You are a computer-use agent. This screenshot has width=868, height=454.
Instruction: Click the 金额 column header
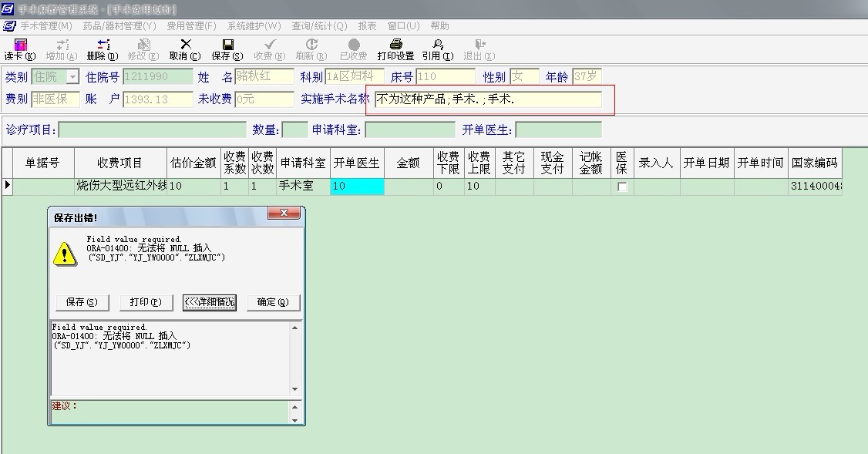[409, 163]
